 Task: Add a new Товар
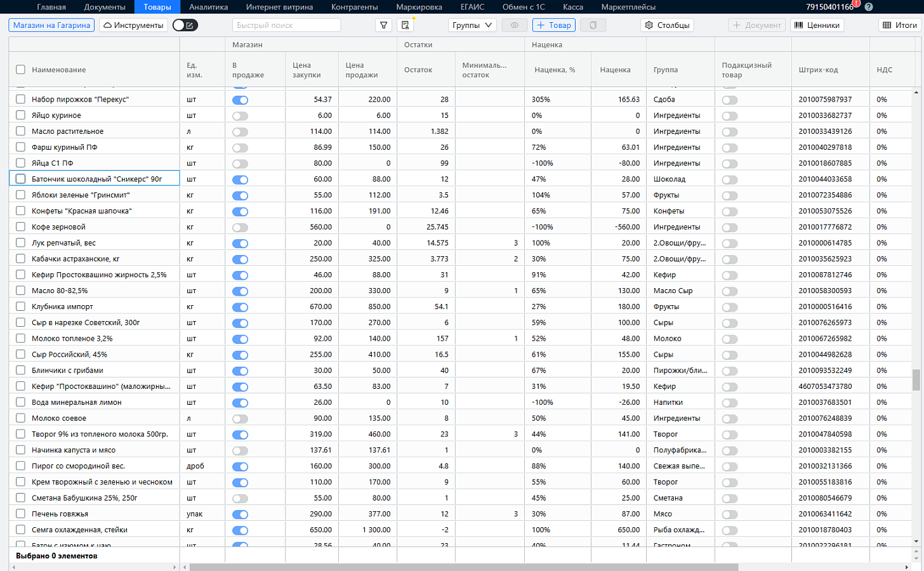[553, 25]
